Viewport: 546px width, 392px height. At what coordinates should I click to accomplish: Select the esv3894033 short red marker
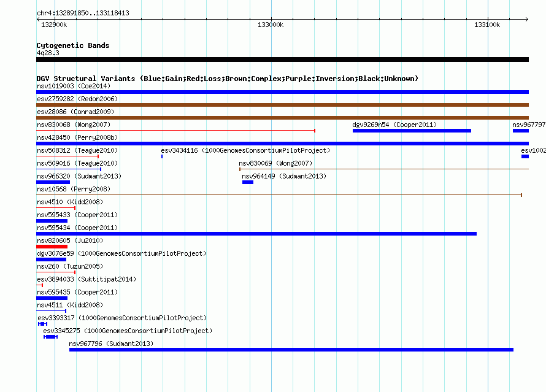coord(39,285)
